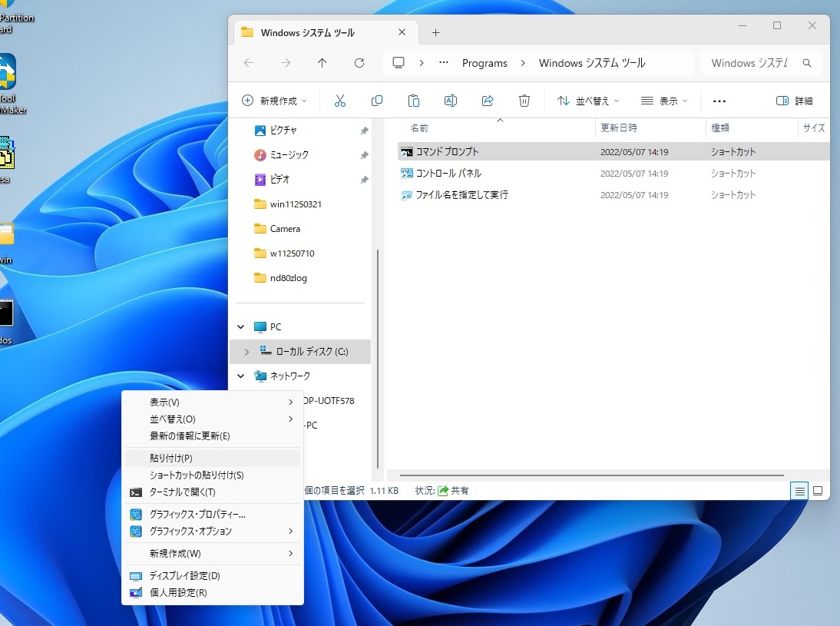Go back with the left arrow
Screen dimensions: 840x626
coord(249,63)
